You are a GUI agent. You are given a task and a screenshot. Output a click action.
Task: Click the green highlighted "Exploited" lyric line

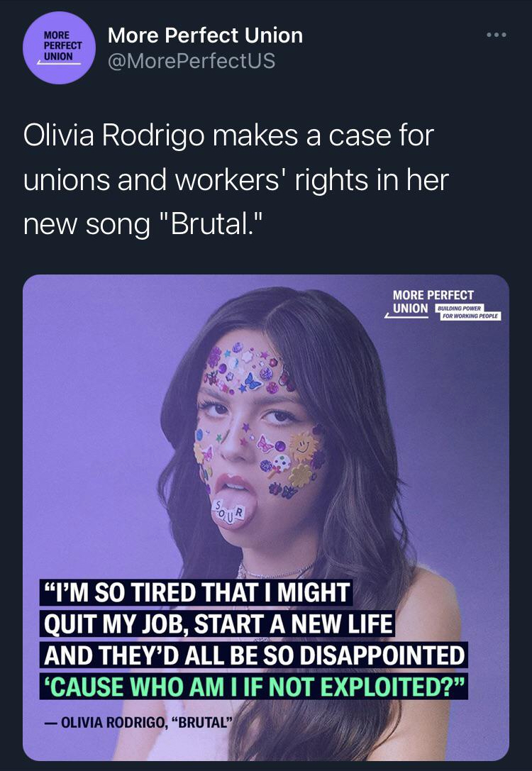pos(253,685)
